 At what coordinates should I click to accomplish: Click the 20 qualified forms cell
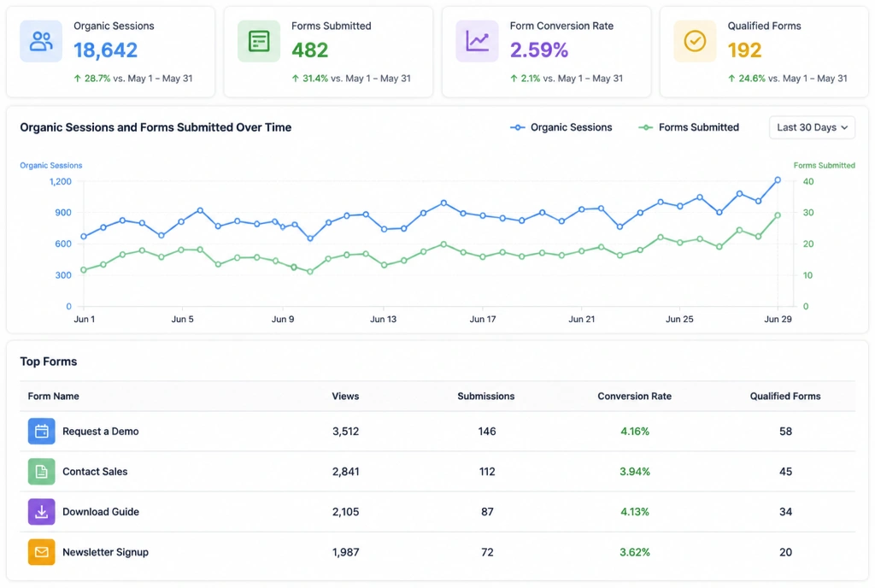point(786,552)
